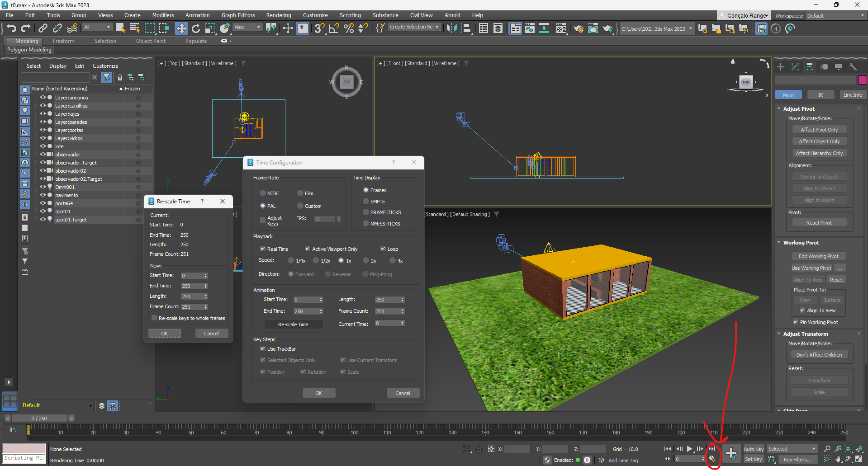Screen dimensions: 868x470
Task: Click the Re-scale Time button
Action: click(x=293, y=324)
